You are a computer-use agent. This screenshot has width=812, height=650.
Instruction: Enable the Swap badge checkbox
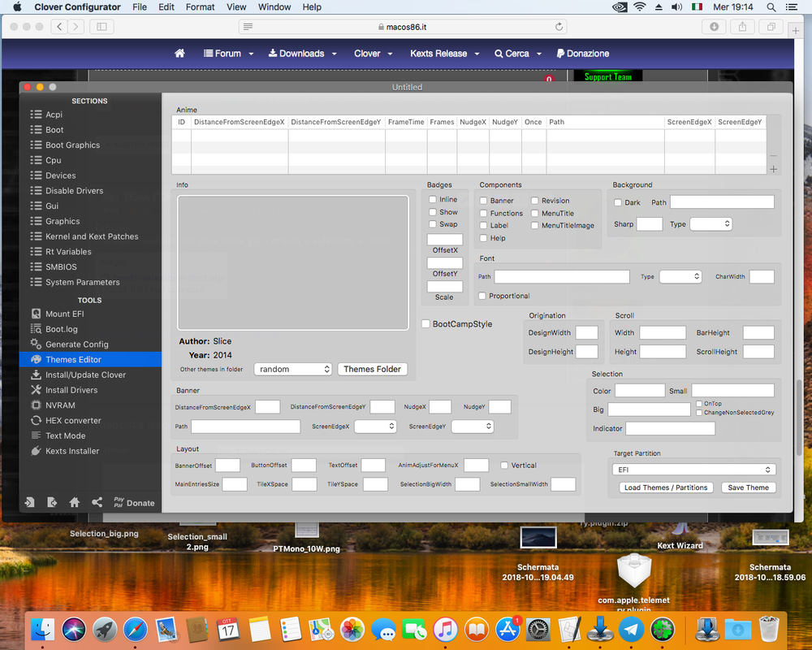click(x=433, y=224)
